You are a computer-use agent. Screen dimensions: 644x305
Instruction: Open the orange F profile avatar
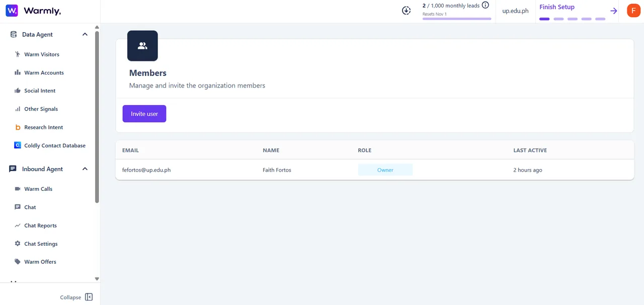(633, 11)
